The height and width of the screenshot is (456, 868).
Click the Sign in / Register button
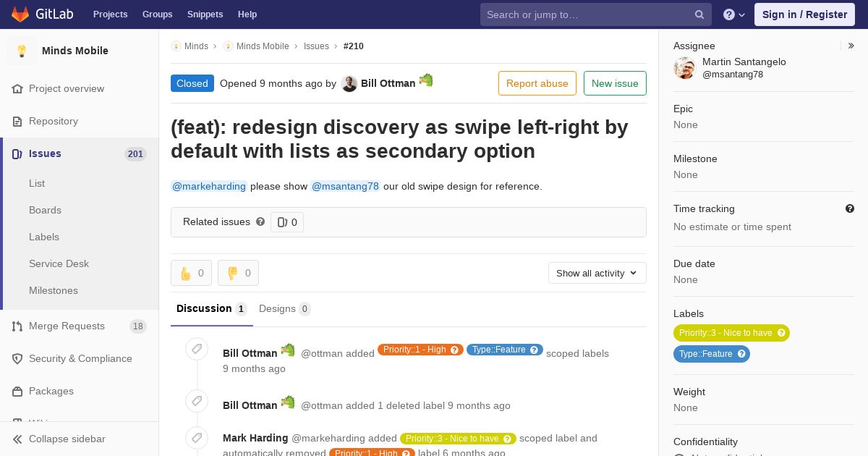tap(804, 14)
